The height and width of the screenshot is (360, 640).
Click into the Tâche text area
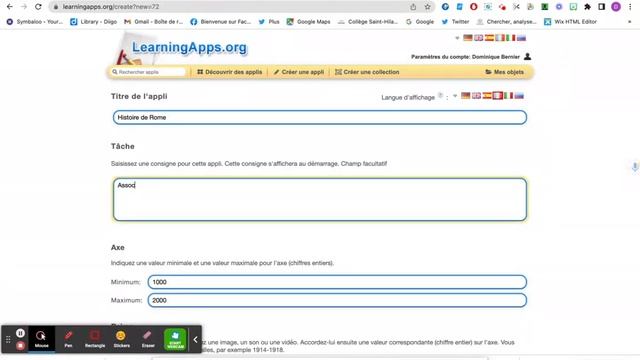point(320,200)
